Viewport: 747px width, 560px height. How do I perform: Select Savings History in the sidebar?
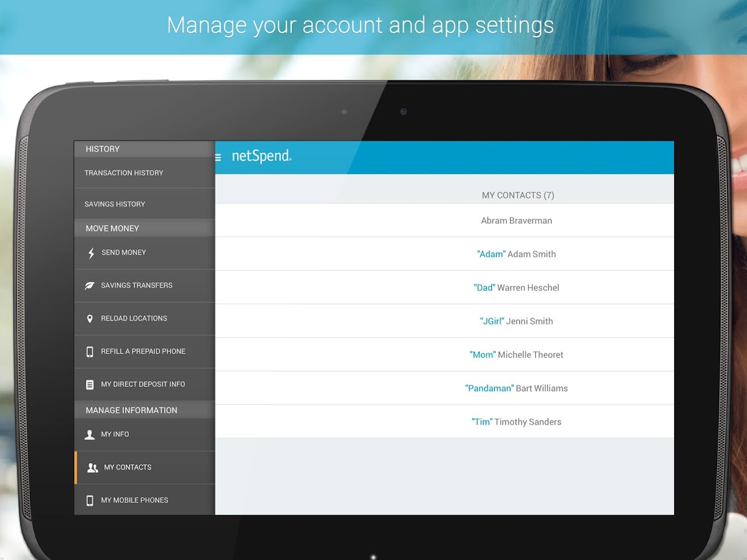[x=115, y=203]
